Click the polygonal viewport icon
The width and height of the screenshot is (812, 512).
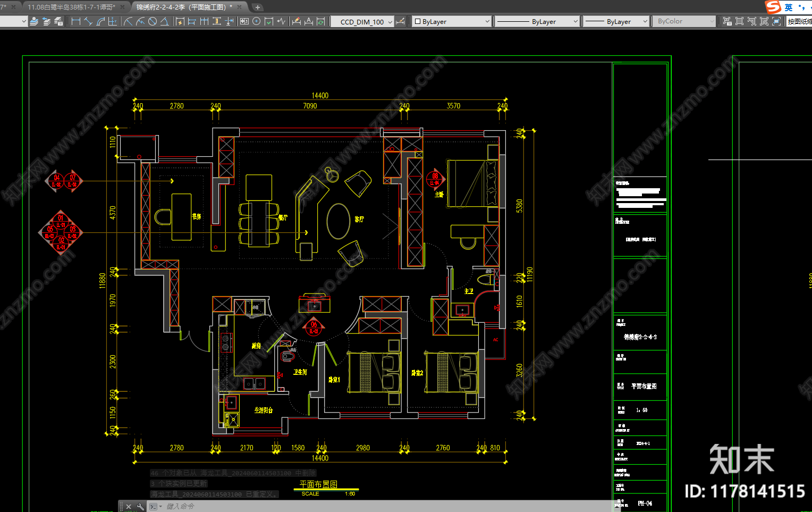click(751, 21)
